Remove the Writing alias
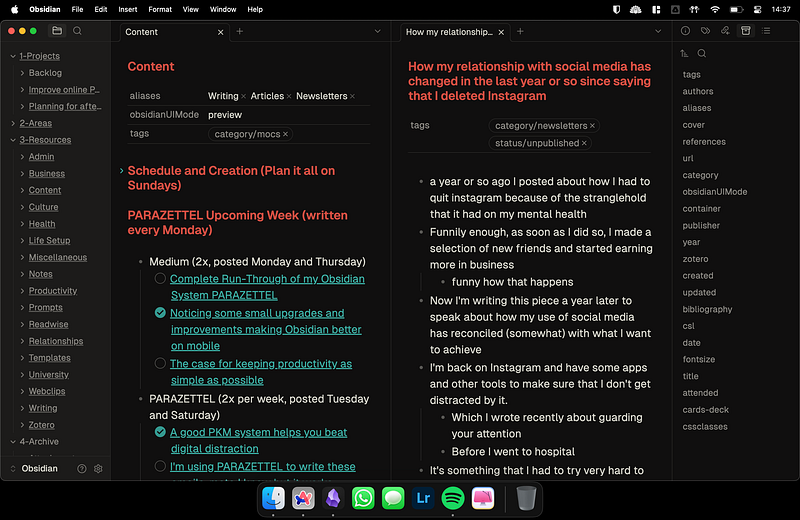The image size is (800, 520). (243, 96)
